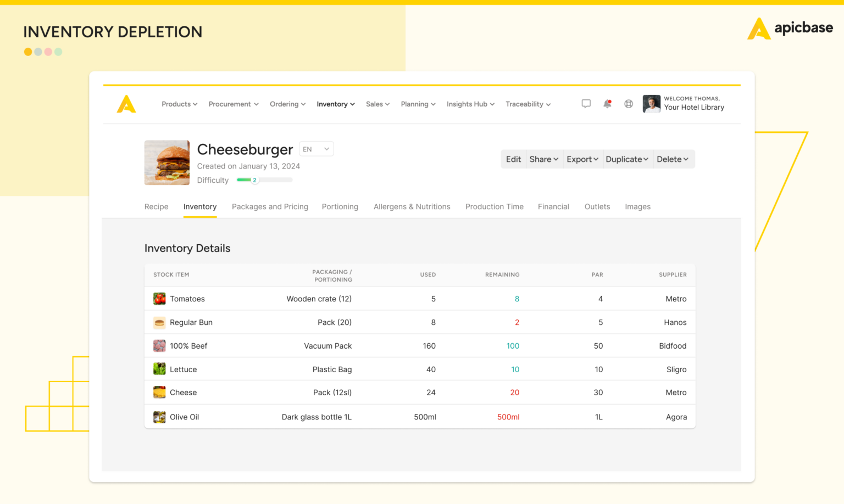Image resolution: width=844 pixels, height=504 pixels.
Task: Select the Regular Bun item icon
Action: click(159, 322)
